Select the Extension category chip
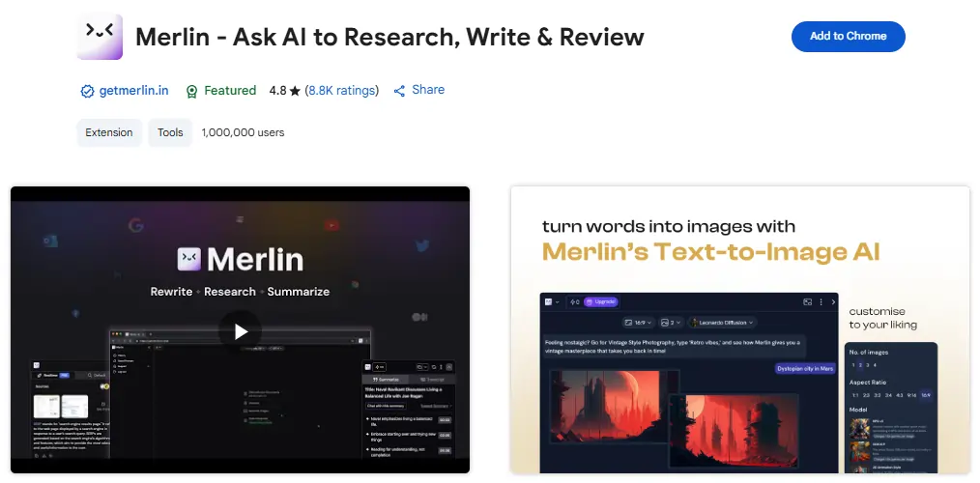 [109, 132]
